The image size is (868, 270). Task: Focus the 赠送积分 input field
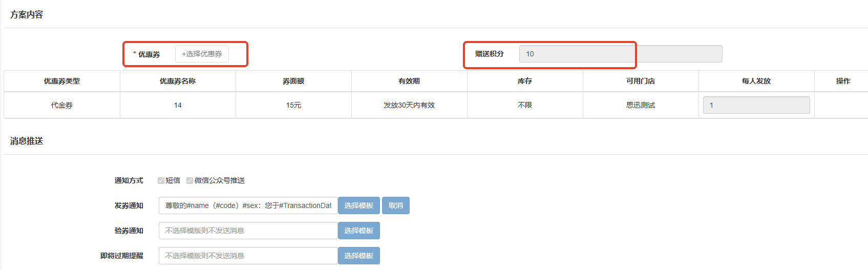(x=621, y=54)
